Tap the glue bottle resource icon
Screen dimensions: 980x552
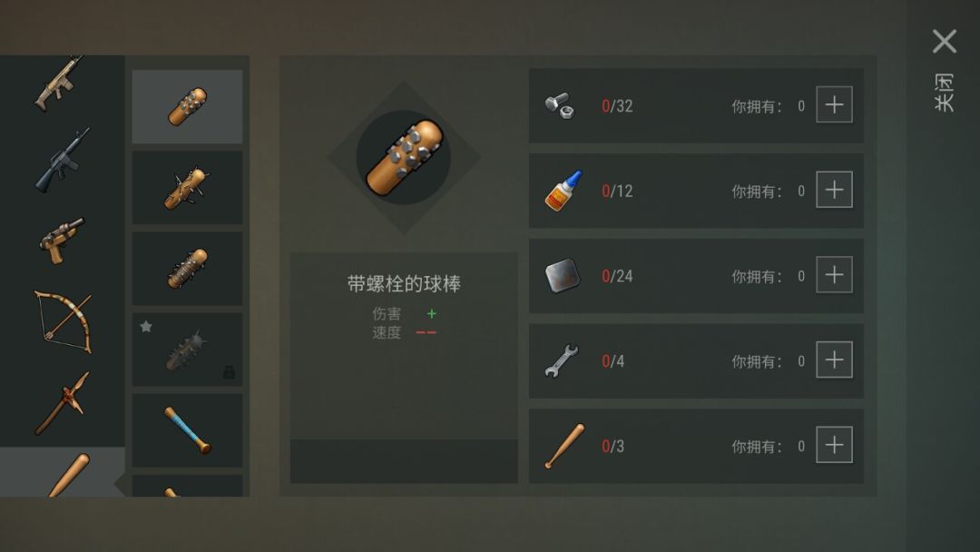(563, 191)
